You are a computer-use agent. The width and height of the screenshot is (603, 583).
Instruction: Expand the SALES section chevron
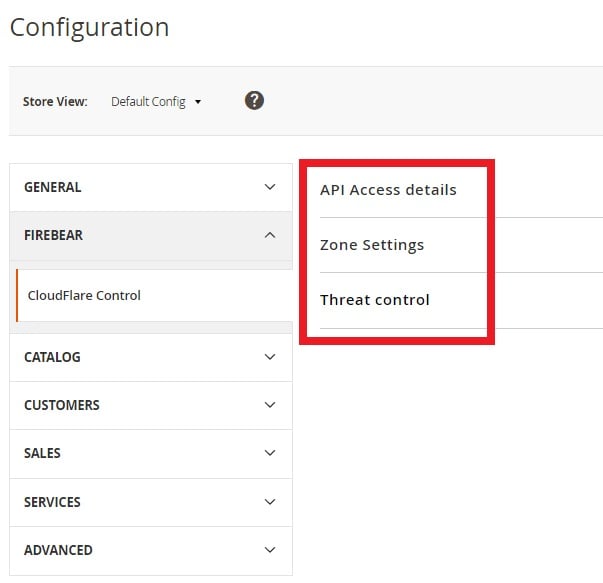(270, 453)
